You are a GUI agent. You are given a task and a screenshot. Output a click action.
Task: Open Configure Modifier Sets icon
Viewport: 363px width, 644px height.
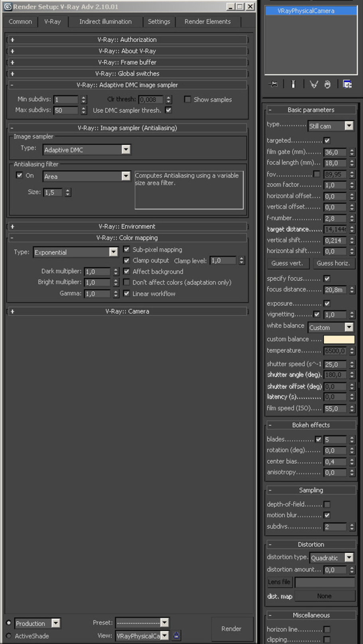coord(347,84)
